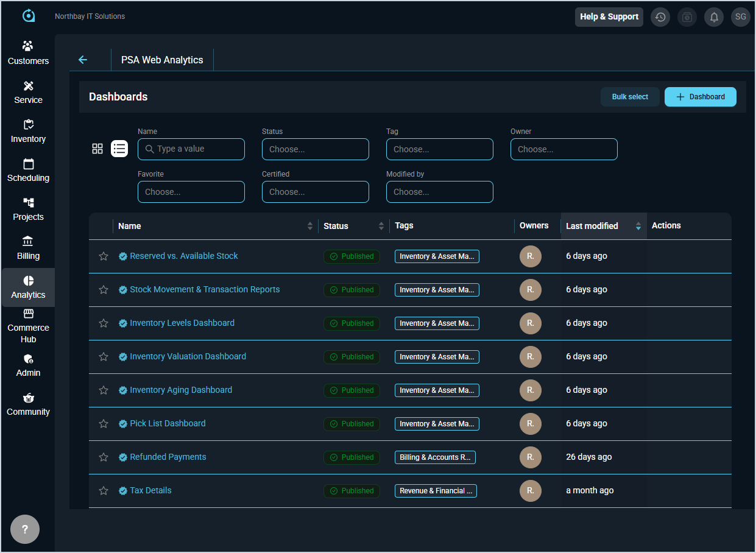Favorite the Reserved vs. Available Stock dashboard

tap(104, 256)
